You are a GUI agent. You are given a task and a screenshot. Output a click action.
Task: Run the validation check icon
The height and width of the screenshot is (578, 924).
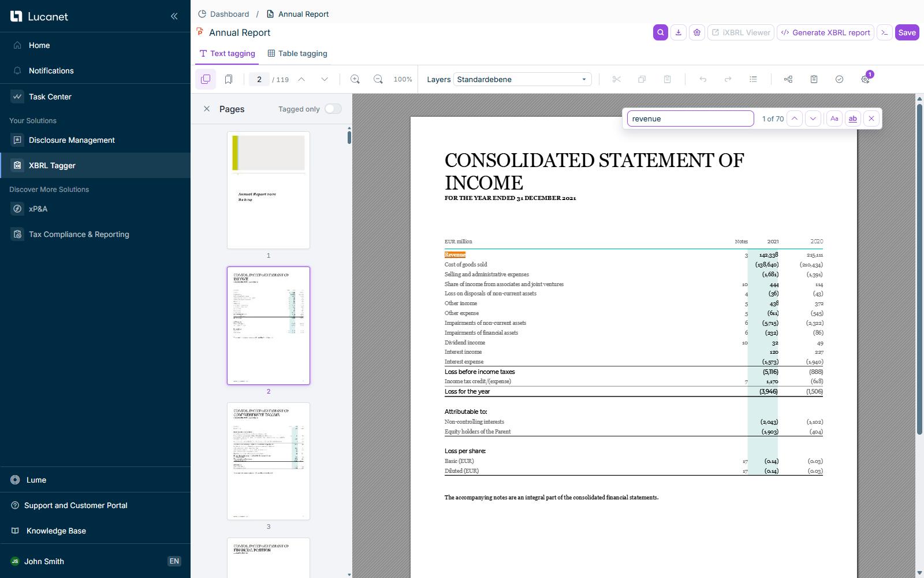tap(839, 79)
